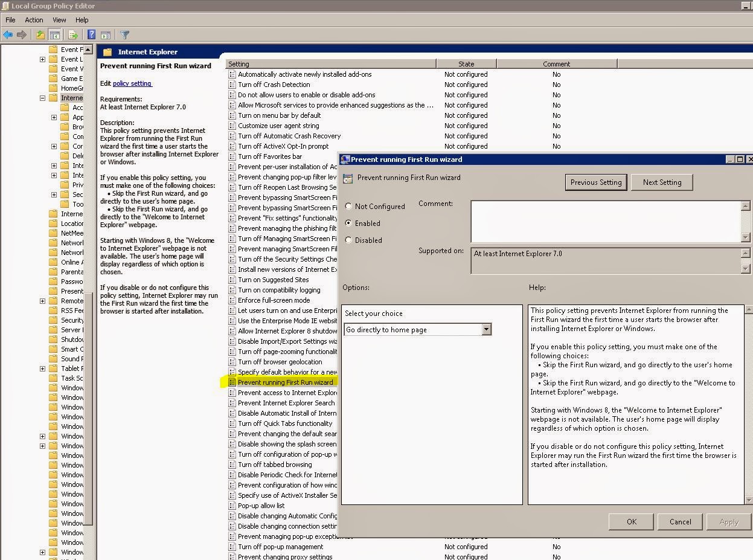Viewport: 753px width, 560px height.
Task: Select the Shutdo folder in tree
Action: (72, 340)
